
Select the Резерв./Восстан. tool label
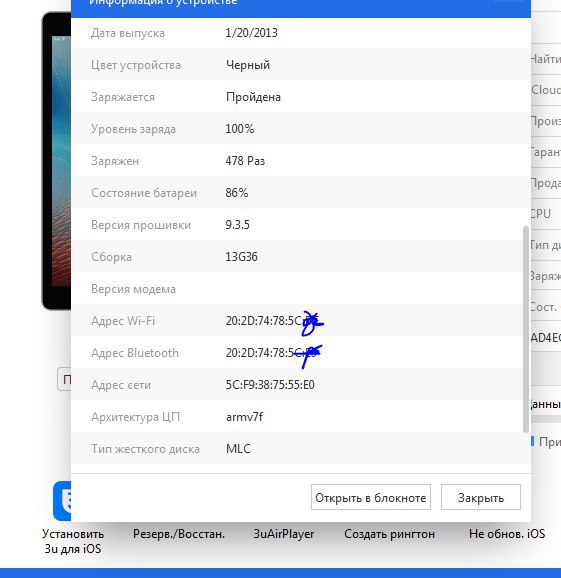click(179, 534)
